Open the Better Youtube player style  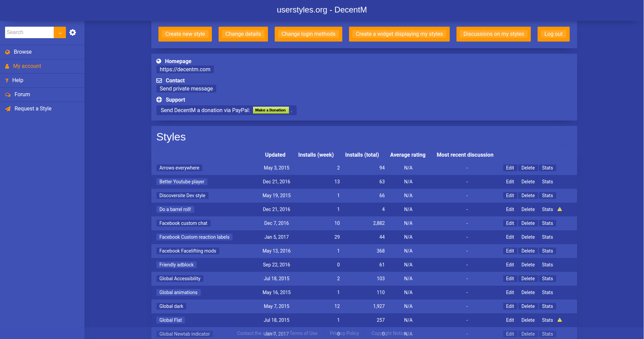(181, 182)
